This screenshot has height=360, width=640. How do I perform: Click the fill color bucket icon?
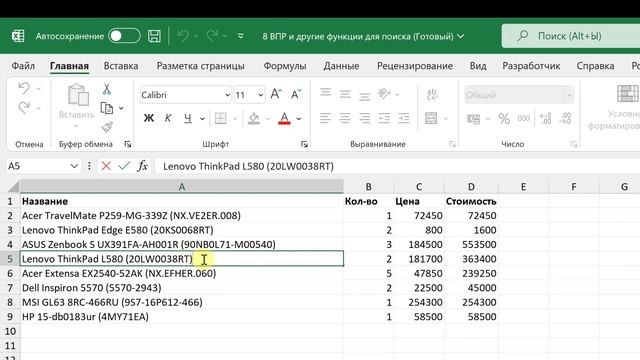[254, 118]
